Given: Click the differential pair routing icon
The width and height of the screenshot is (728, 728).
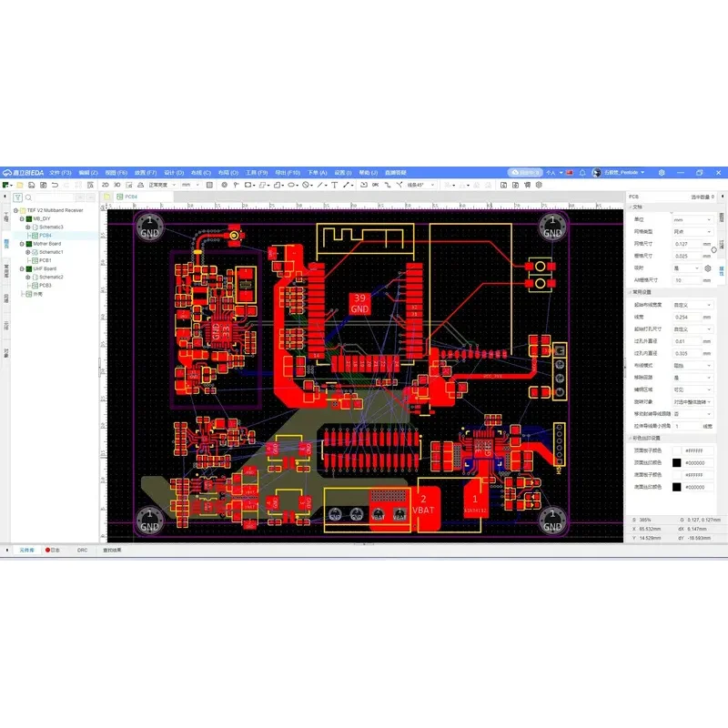Looking at the screenshot, I should click(x=399, y=185).
